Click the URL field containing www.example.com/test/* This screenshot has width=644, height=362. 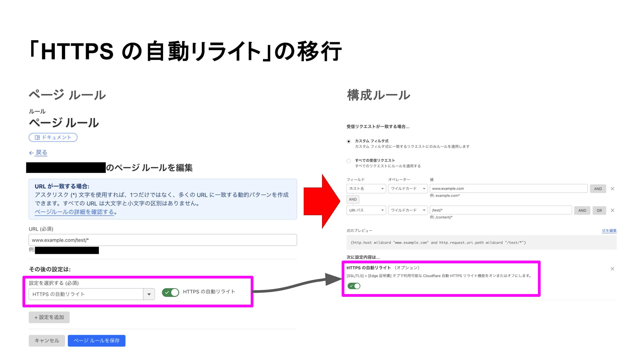point(163,240)
